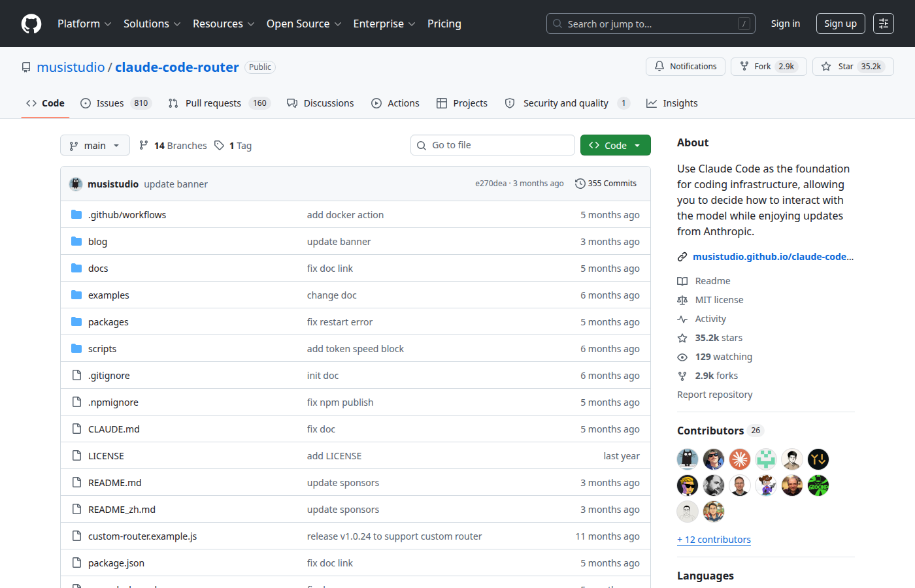Open the 'fix npm publish' commit message

click(x=341, y=402)
